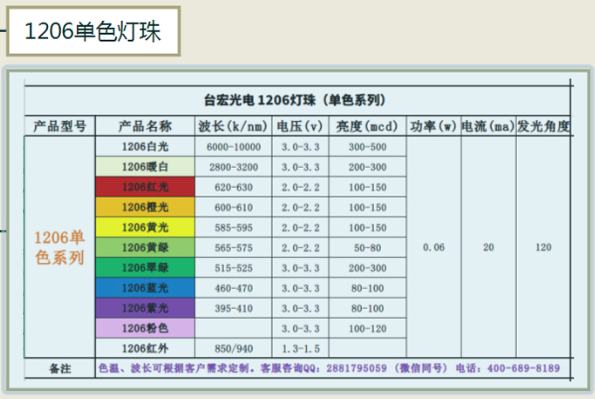Click the current value 20
Viewport: 595px width, 399px height.
coord(488,247)
